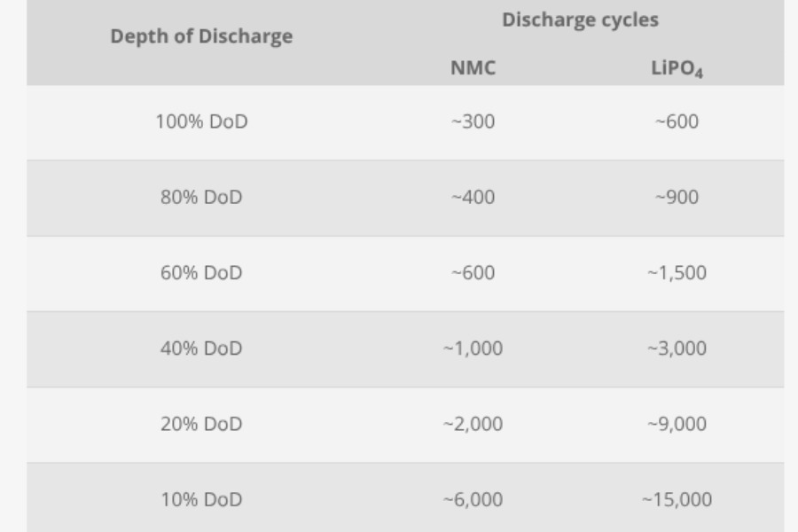Image resolution: width=798 pixels, height=532 pixels.
Task: Click the ~3,000 cycles cell
Action: [x=676, y=348]
